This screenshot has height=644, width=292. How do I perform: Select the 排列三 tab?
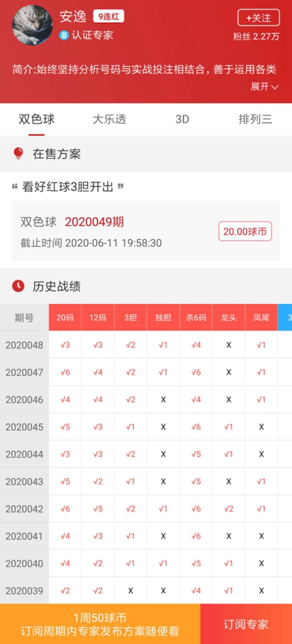(255, 120)
